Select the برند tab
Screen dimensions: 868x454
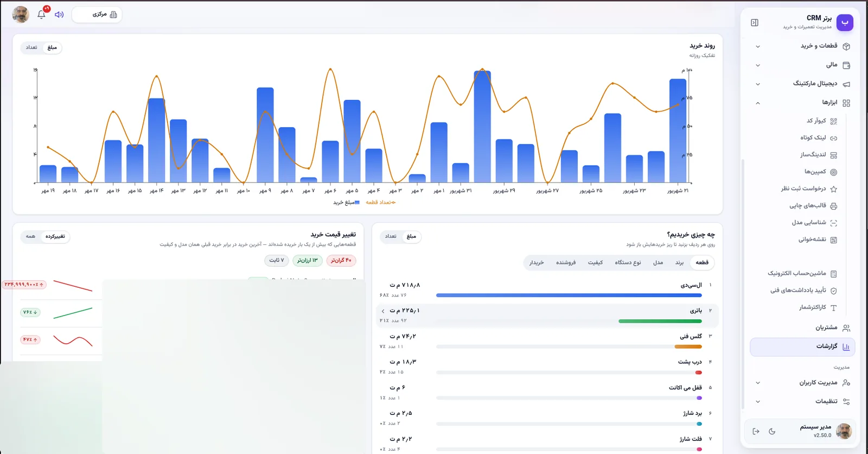click(679, 263)
